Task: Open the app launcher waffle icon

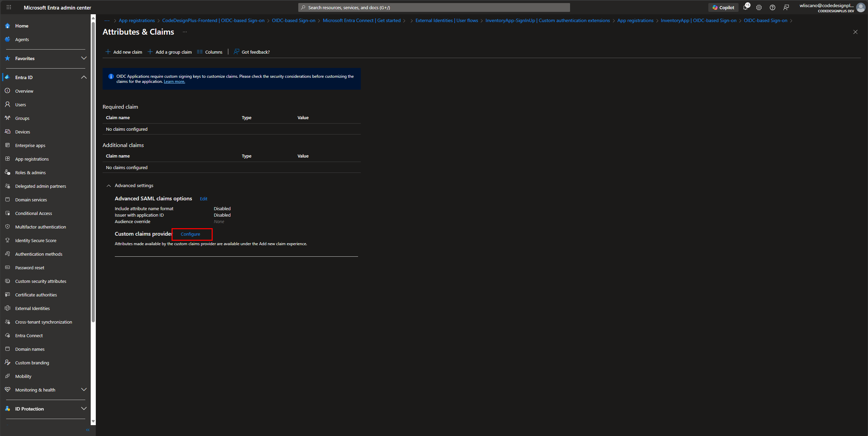Action: (x=9, y=7)
